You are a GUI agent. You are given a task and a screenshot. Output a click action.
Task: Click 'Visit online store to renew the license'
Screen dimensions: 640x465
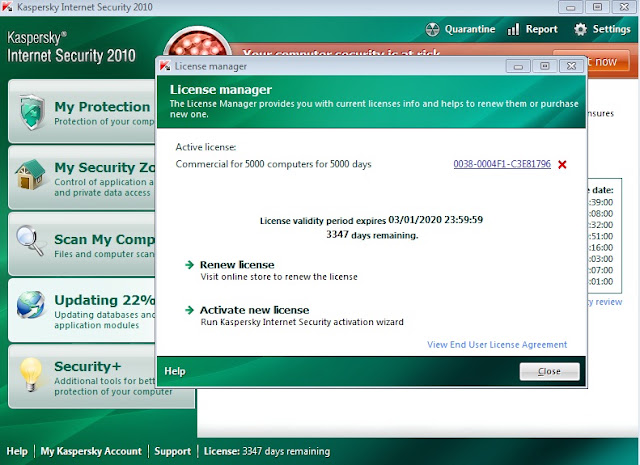point(279,277)
